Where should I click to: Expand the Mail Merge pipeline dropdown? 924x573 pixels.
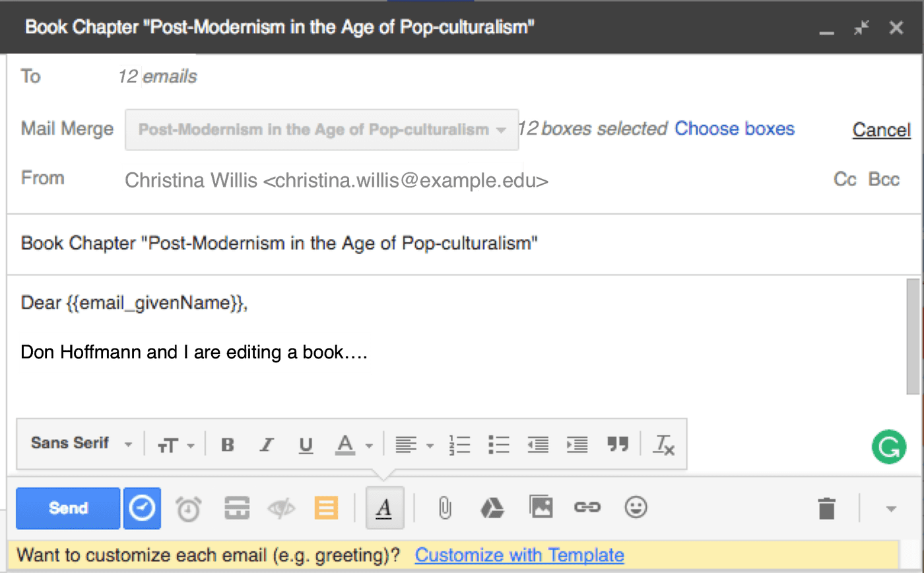click(321, 130)
